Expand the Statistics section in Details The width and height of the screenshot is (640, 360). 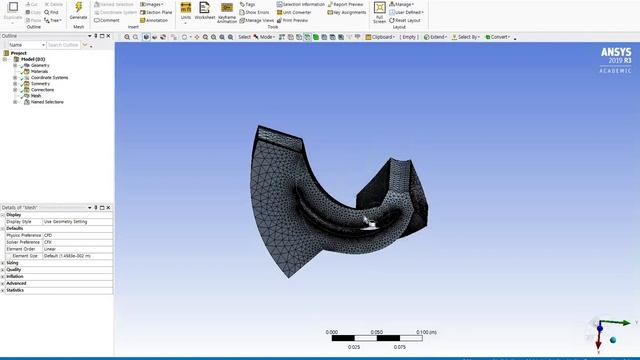coord(3,290)
